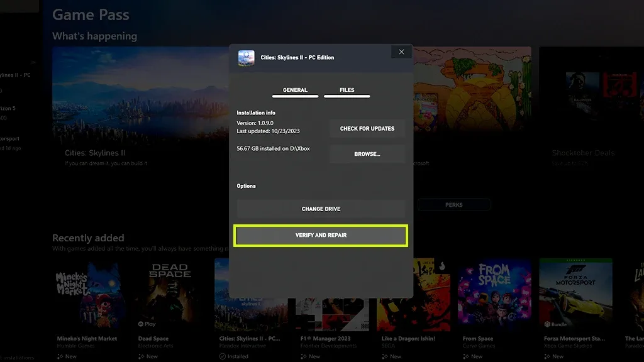Click the 'Forza Motorsport Sta...' title text
644x362 pixels.
pyautogui.click(x=574, y=339)
